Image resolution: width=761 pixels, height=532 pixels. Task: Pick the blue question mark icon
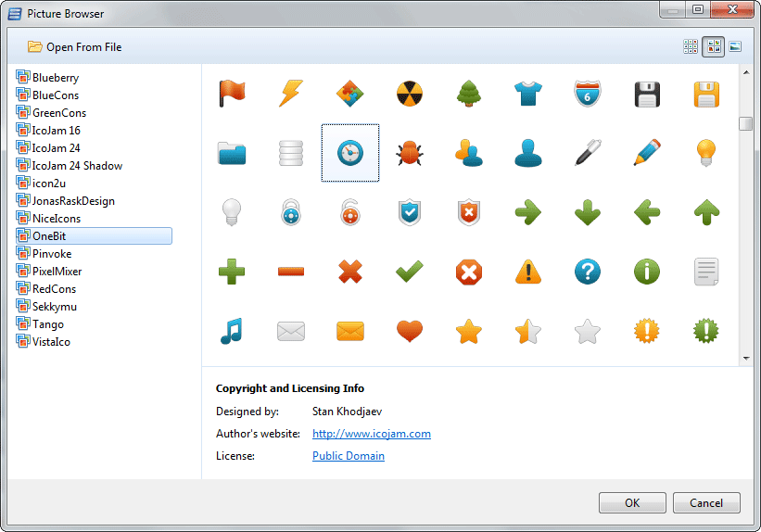(588, 272)
